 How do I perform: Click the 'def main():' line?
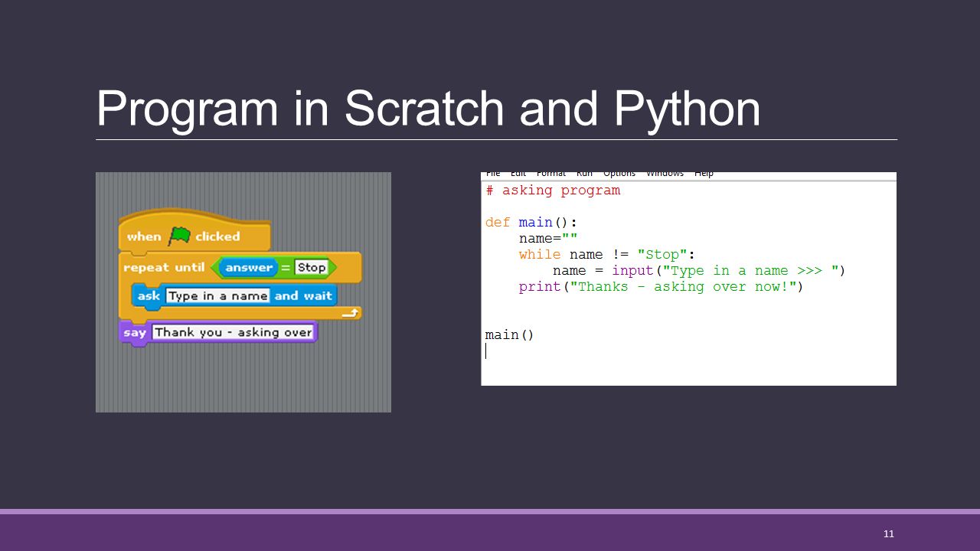pos(531,223)
